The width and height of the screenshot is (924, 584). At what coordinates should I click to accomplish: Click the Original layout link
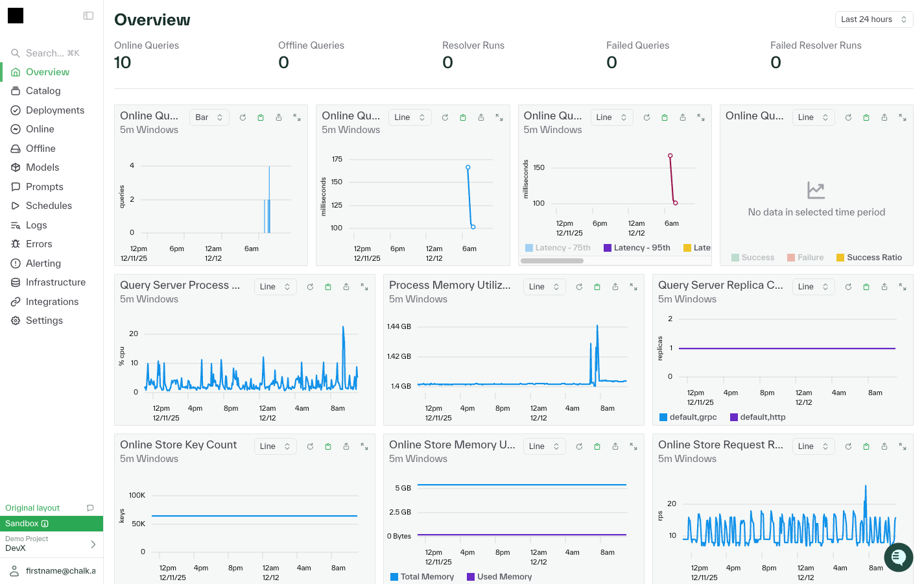pyautogui.click(x=32, y=508)
